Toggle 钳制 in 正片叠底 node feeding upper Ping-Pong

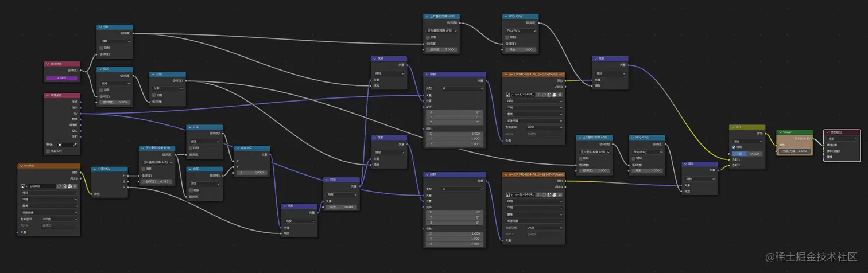coord(428,37)
